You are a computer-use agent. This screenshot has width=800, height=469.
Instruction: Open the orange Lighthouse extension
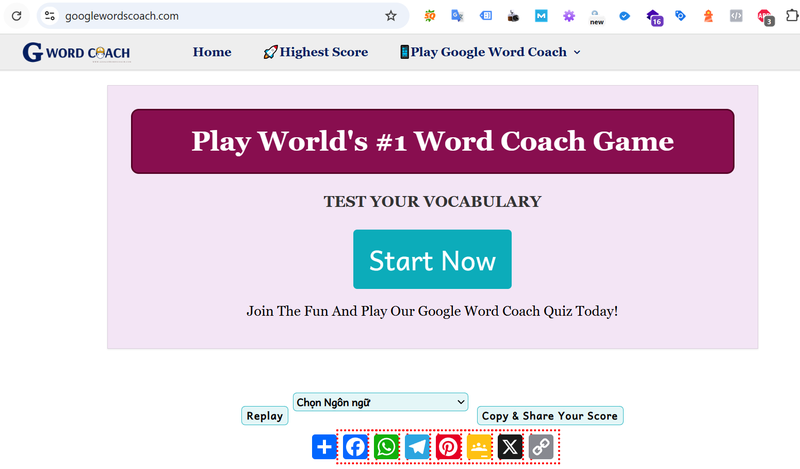(708, 16)
